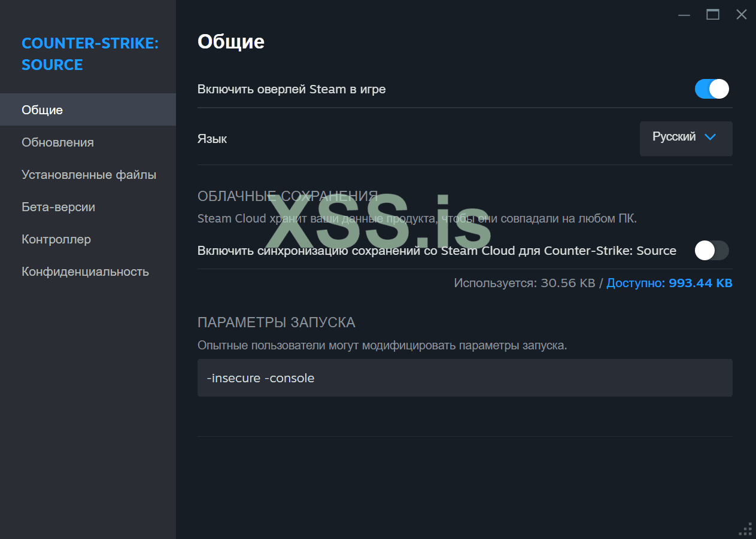Screen dimensions: 756x539
Task: Enable Steam Cloud save synchronization toggle
Action: tap(712, 251)
